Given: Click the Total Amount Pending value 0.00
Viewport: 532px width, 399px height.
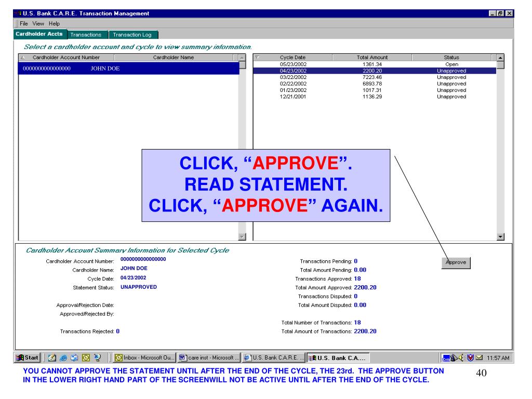Looking at the screenshot, I should [360, 270].
